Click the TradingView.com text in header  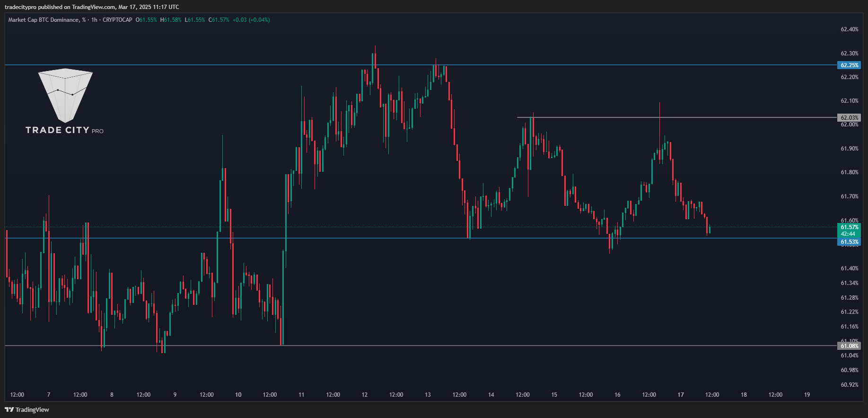[x=94, y=7]
